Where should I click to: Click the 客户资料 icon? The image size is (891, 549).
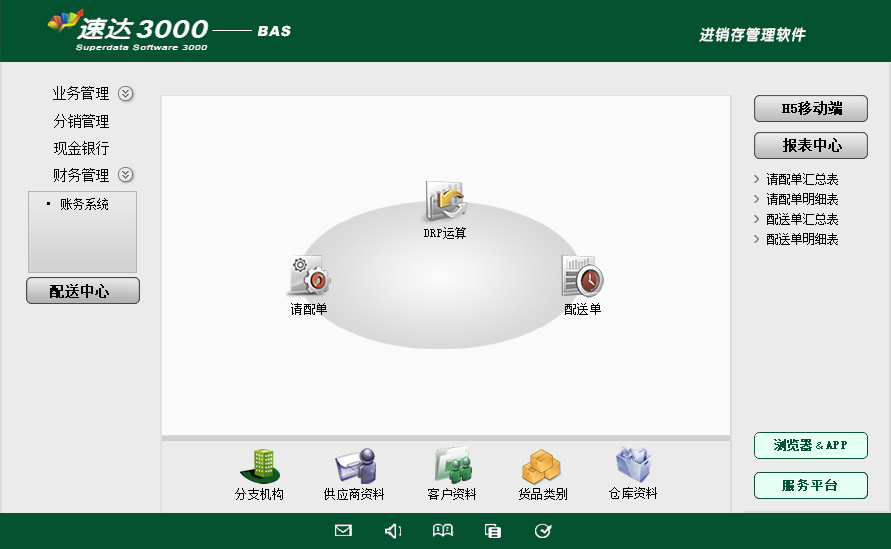[452, 467]
